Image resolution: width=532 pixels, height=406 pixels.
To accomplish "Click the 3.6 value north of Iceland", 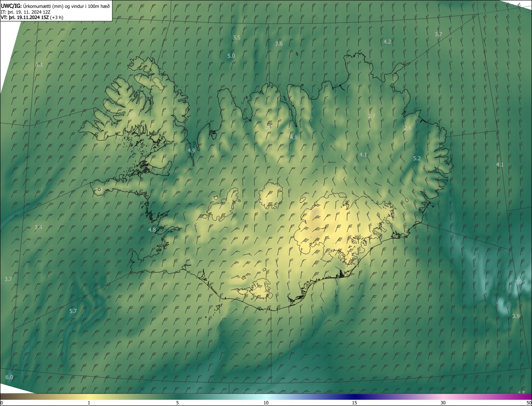I will click(279, 44).
